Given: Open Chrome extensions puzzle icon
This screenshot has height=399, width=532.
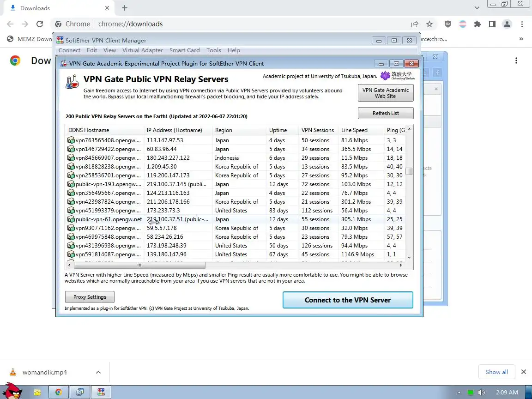Looking at the screenshot, I should coord(478,24).
